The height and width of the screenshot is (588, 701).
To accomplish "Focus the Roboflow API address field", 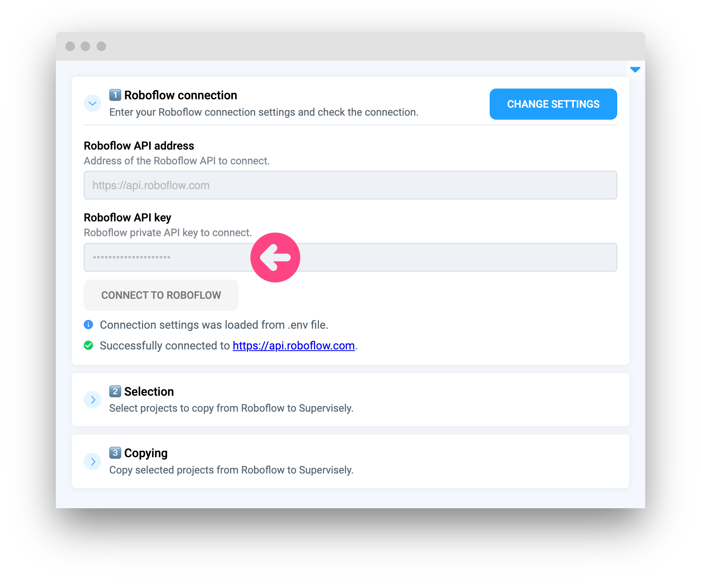I will [x=350, y=185].
